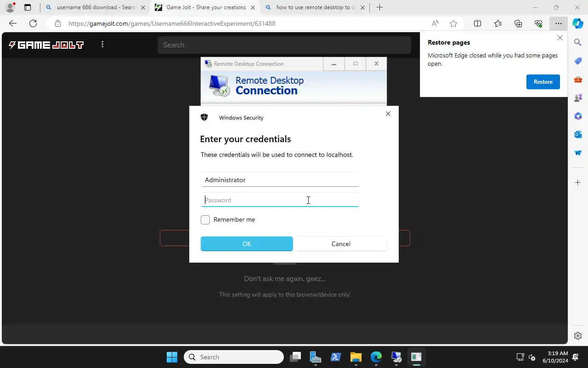Open sidebar Microsoft 365 icon

tap(578, 116)
